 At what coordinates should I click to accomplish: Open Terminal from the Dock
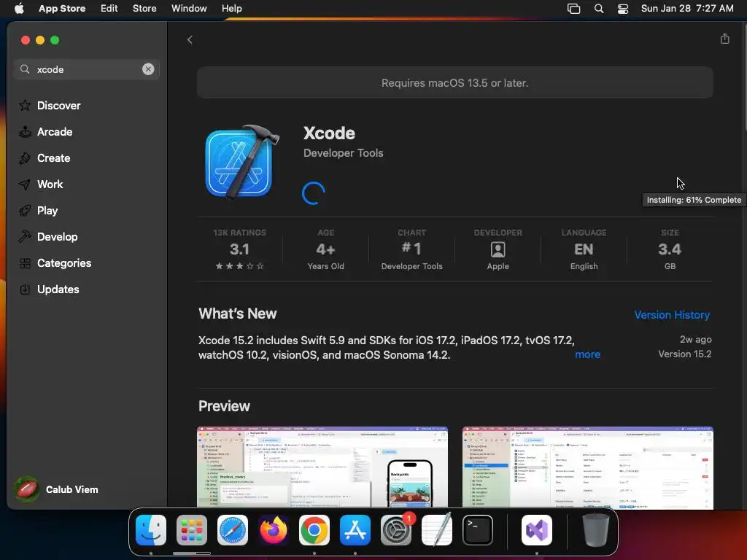coord(477,530)
